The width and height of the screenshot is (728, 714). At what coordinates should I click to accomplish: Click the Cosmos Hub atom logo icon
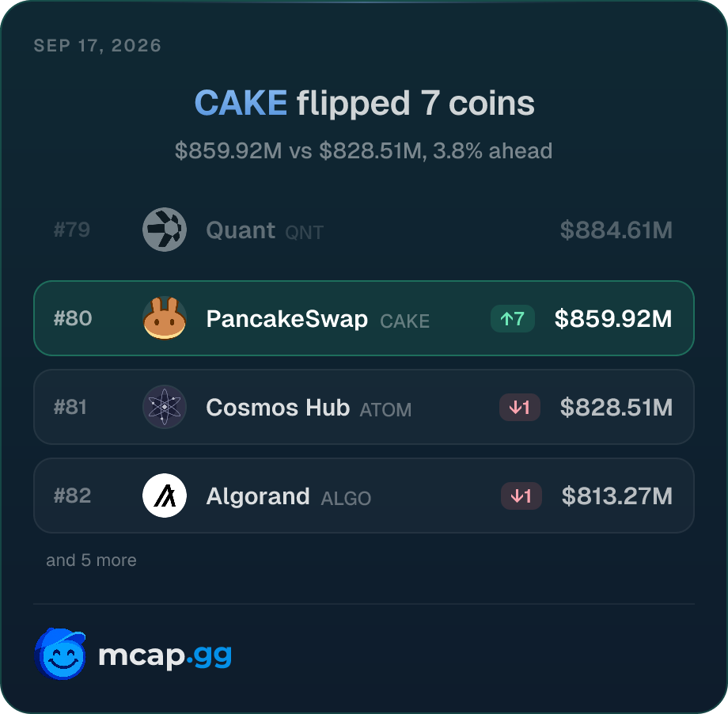pos(165,407)
